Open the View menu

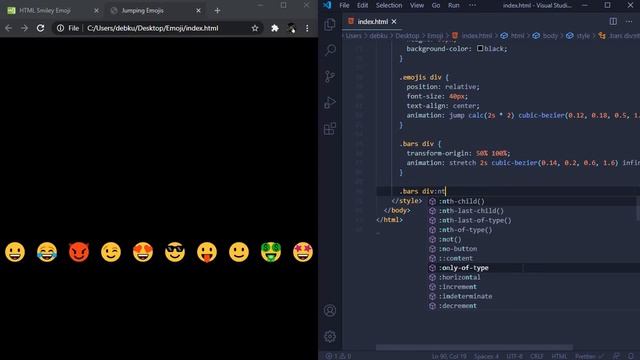click(x=417, y=5)
